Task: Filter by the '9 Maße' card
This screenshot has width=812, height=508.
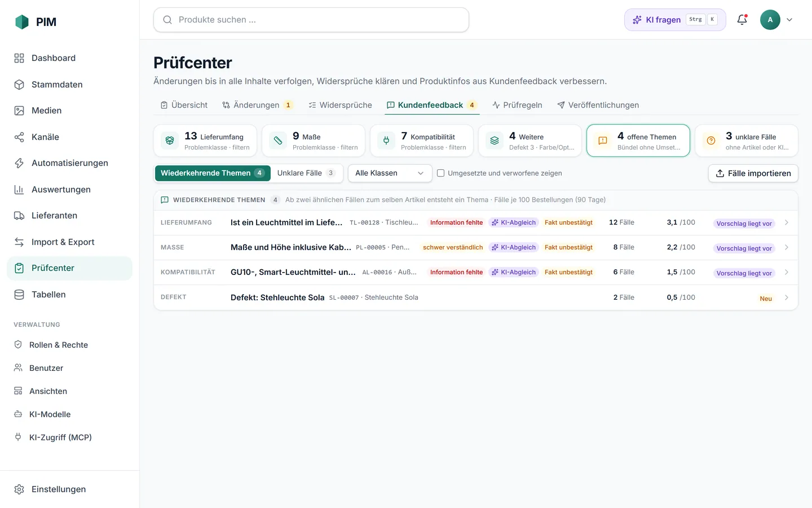Action: [x=314, y=141]
